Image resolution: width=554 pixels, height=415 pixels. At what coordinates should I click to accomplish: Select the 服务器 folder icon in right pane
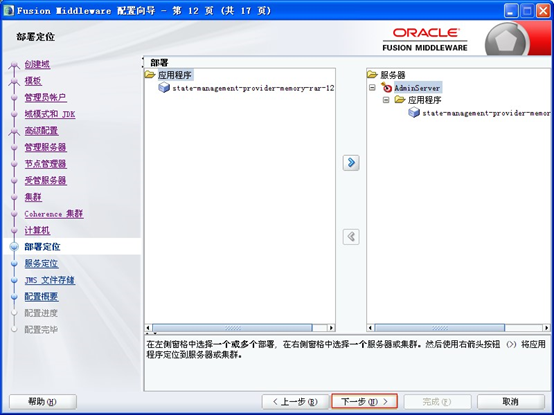point(372,75)
